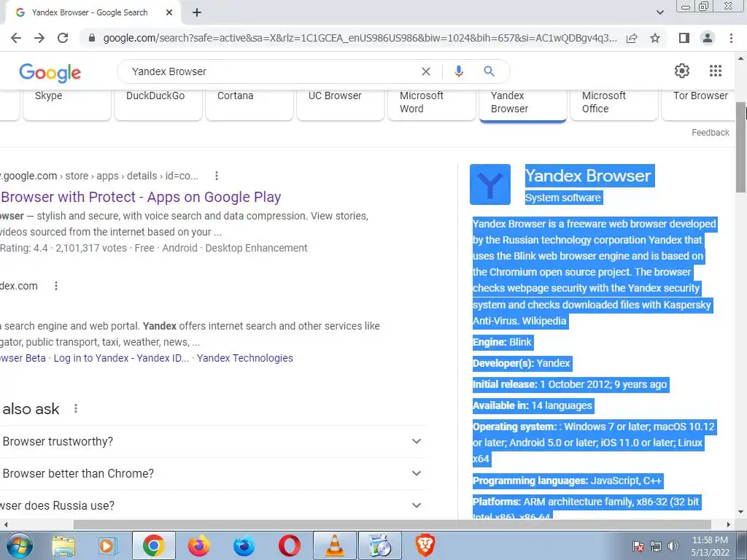Open the Chrome profile avatar
This screenshot has width=747, height=560.
[x=708, y=38]
